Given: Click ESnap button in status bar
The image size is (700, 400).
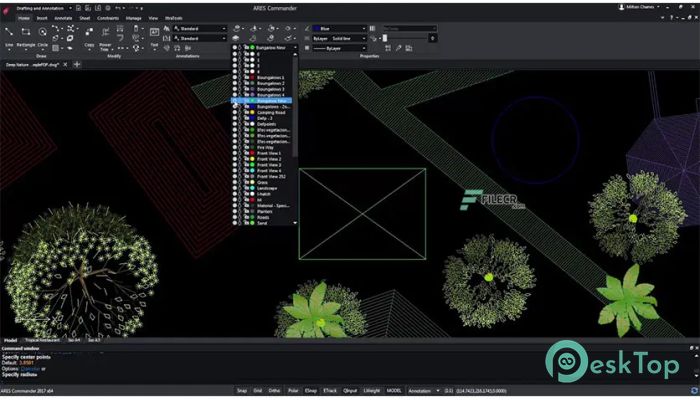Looking at the screenshot, I should tap(311, 391).
